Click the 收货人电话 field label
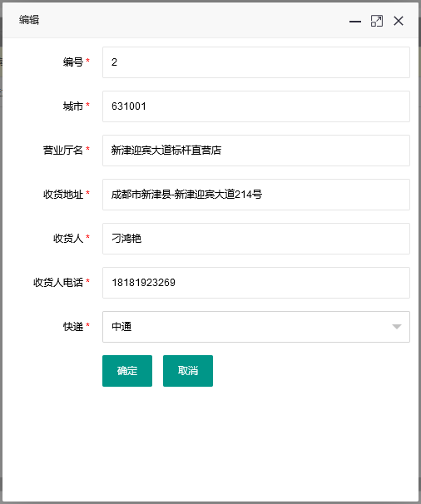 58,282
